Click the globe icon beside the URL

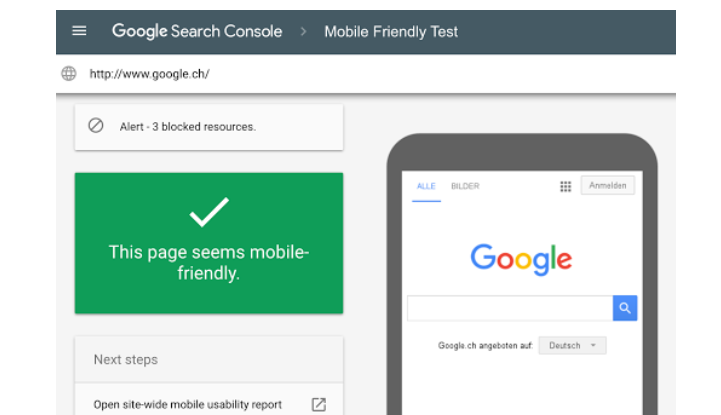point(69,74)
